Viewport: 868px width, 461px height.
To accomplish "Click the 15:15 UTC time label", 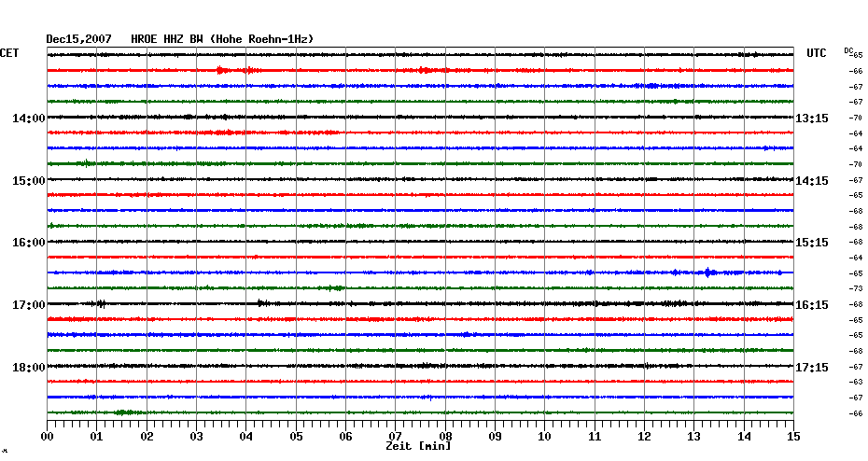I will [812, 243].
